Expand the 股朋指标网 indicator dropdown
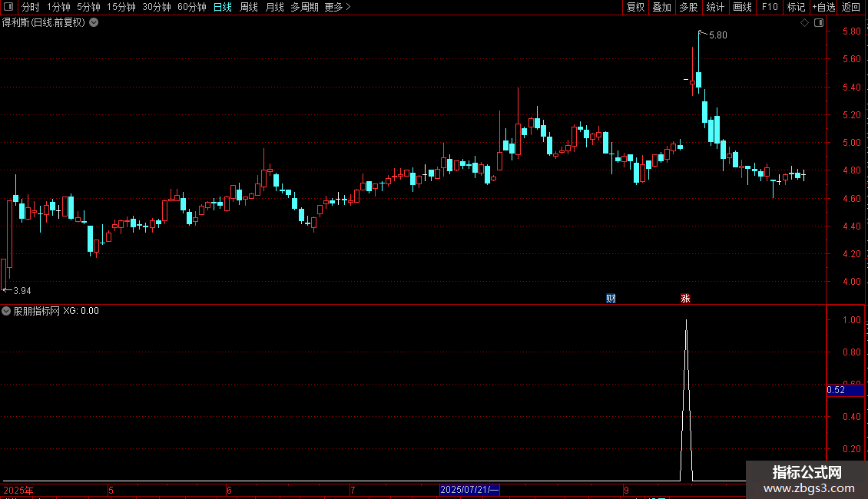The height and width of the screenshot is (499, 868). coord(6,311)
